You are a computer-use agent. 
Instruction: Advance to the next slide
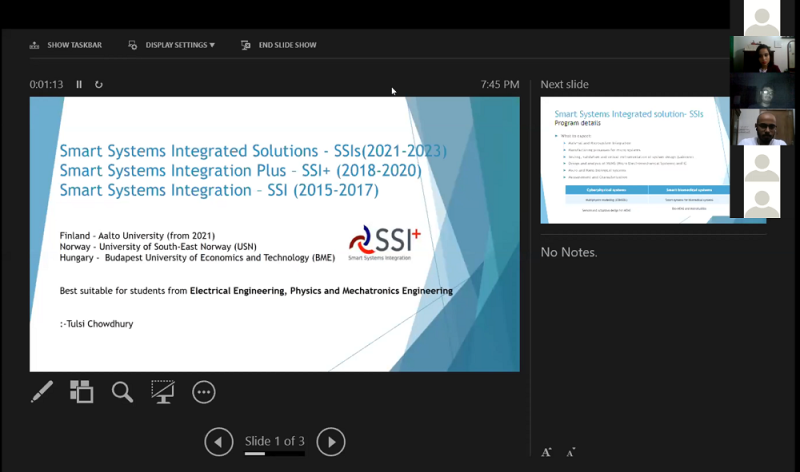(331, 441)
